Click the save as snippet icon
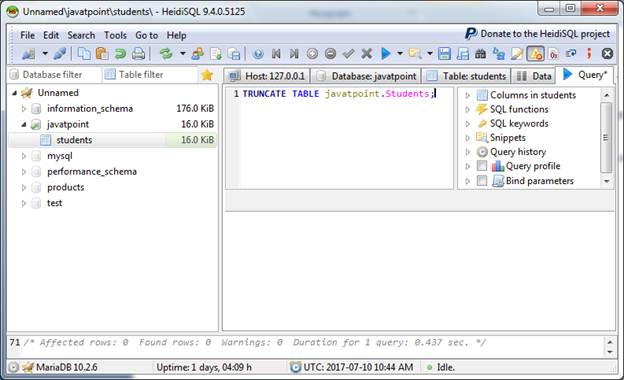This screenshot has height=380, width=624. coord(462,53)
